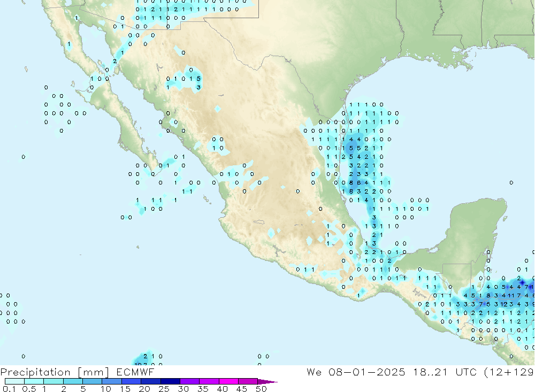The image size is (535, 392).
Task: Click the isolated "0" in eastern Gulf of Mexico
Action: point(511,183)
